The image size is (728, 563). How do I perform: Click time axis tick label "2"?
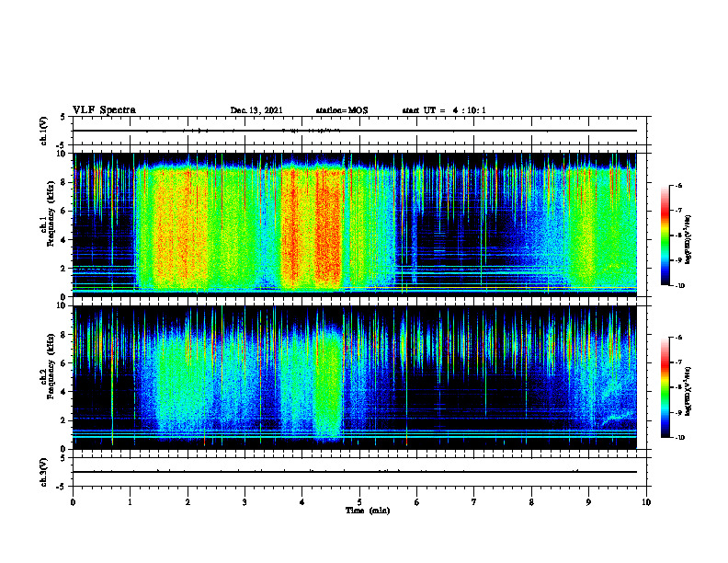point(188,502)
